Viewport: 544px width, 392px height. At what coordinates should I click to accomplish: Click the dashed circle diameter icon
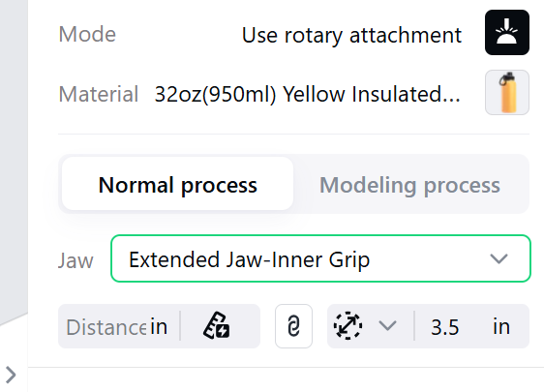[x=348, y=326]
